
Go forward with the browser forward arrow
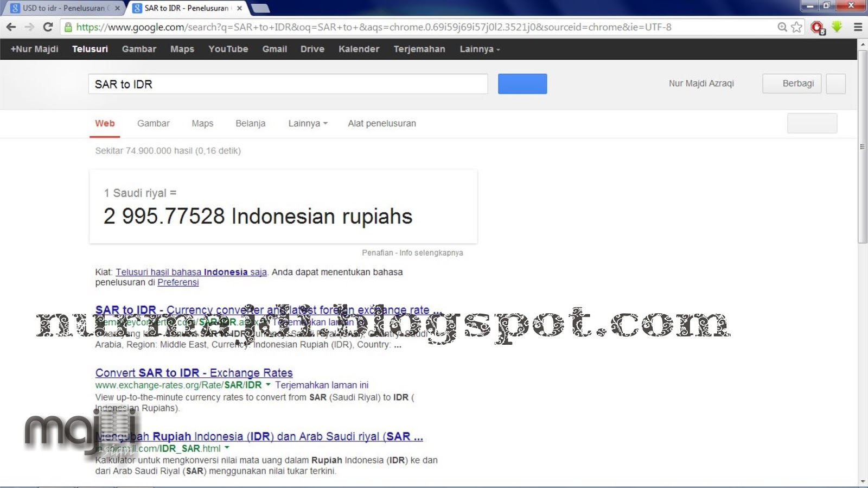(29, 27)
